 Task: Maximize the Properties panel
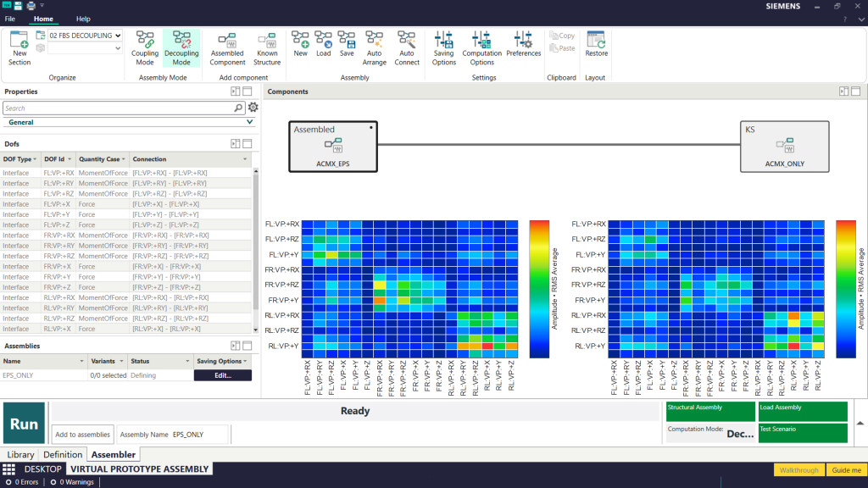[248, 91]
